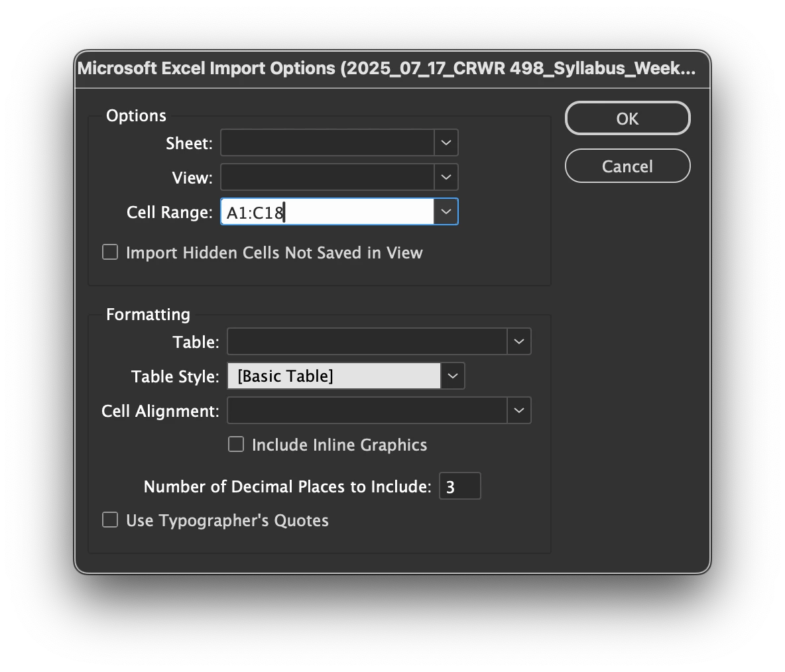Screen dimensions: 785x672
Task: Click the Cell Alignment selection box
Action: click(367, 411)
